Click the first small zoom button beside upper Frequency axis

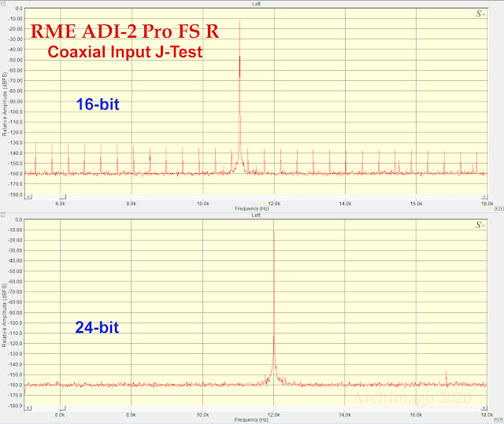(x=497, y=208)
